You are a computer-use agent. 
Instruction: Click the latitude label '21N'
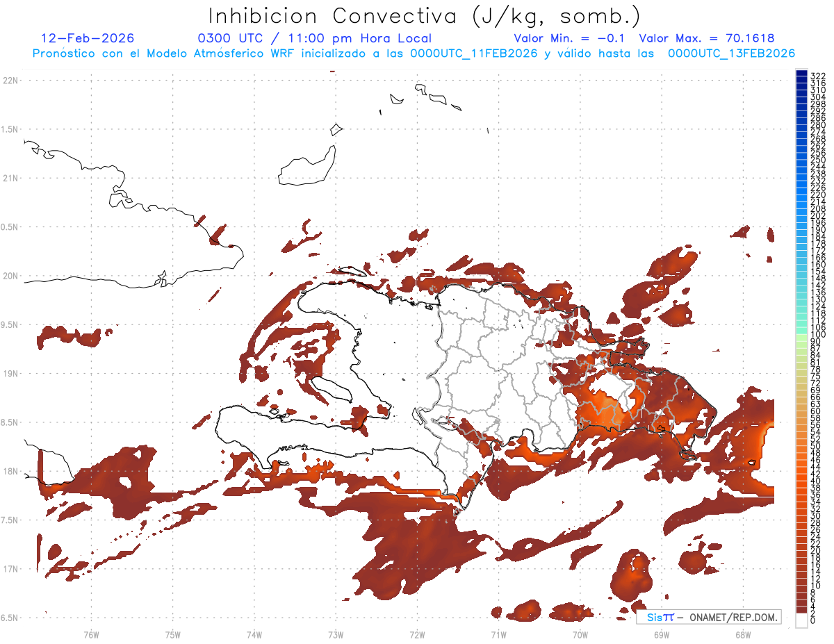pyautogui.click(x=11, y=179)
